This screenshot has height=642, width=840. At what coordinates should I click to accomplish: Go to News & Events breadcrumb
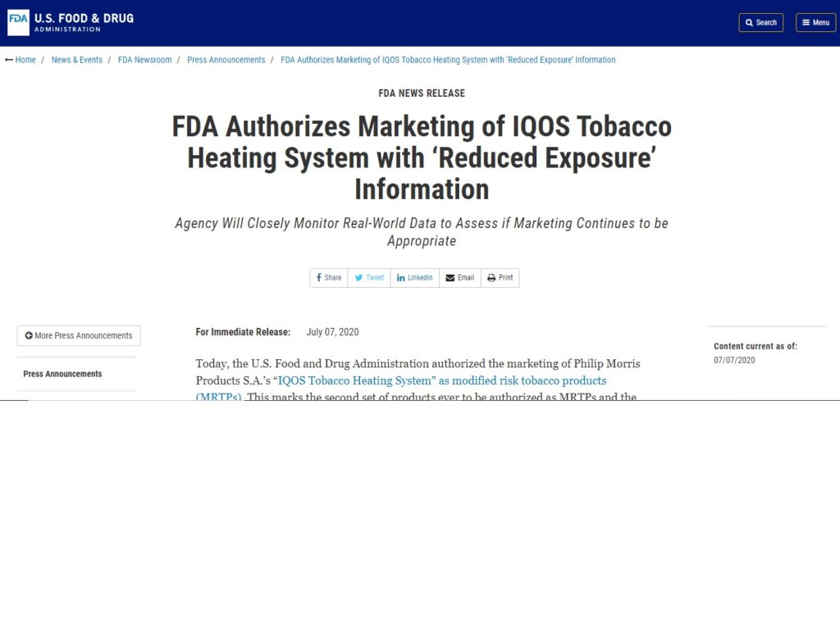point(76,60)
